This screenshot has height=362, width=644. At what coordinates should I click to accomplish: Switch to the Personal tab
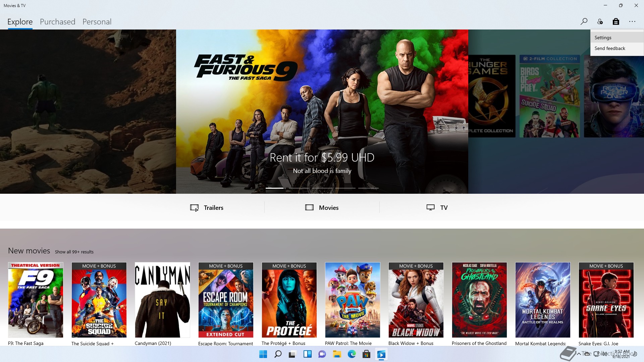pyautogui.click(x=97, y=22)
